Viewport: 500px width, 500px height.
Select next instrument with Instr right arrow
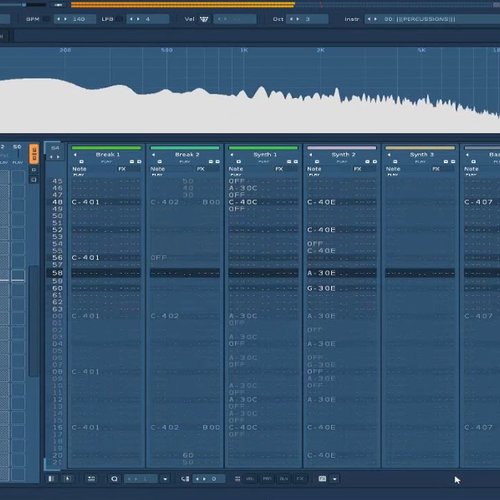click(376, 19)
